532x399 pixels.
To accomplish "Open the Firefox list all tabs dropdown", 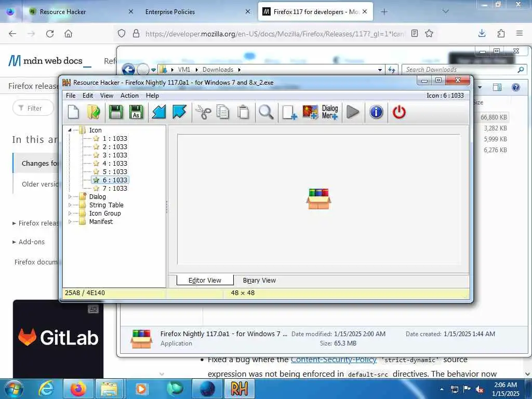I will coord(446,11).
